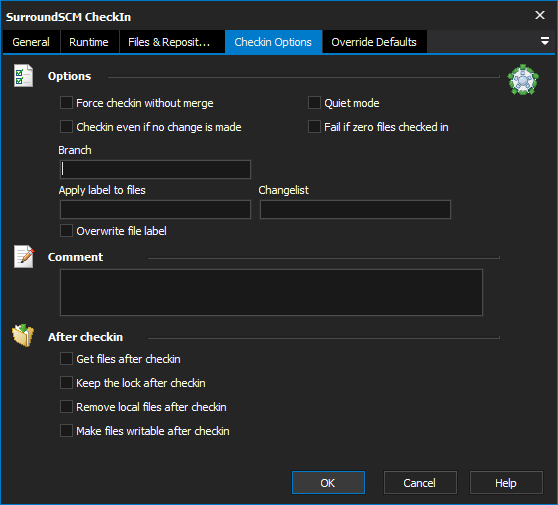
Task: Click the Changelist text field
Action: point(355,209)
